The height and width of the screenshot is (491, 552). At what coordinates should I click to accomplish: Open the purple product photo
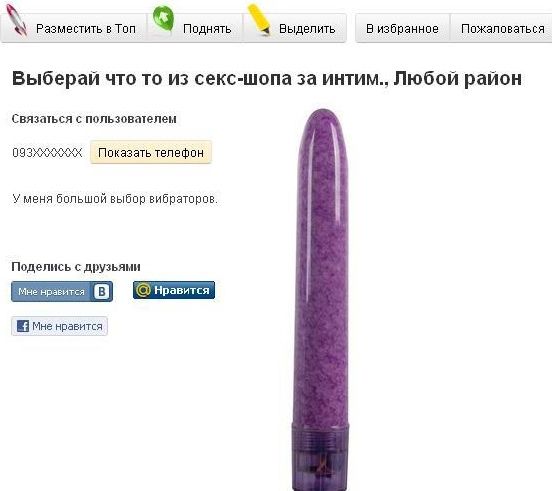tap(321, 300)
